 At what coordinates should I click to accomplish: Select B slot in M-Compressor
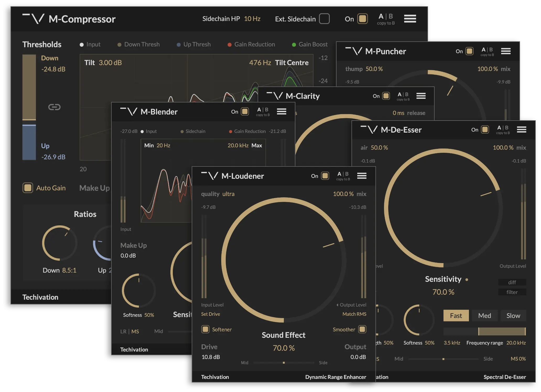(x=391, y=16)
